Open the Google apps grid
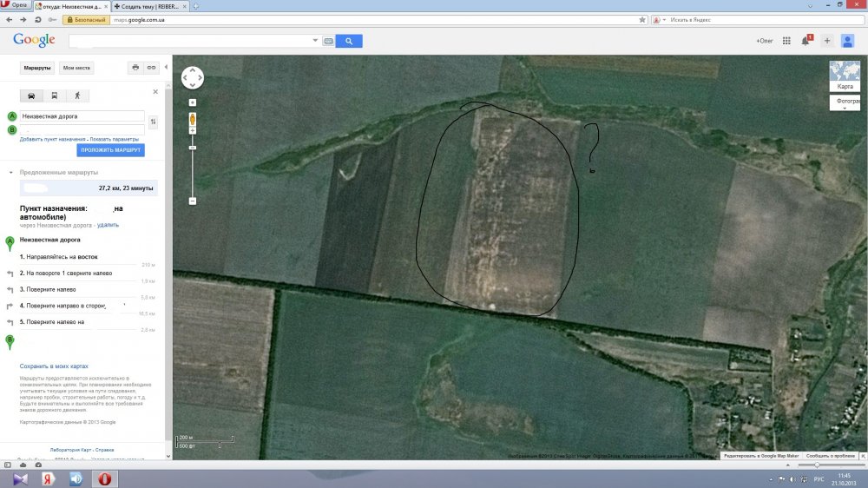This screenshot has height=488, width=868. [x=786, y=41]
